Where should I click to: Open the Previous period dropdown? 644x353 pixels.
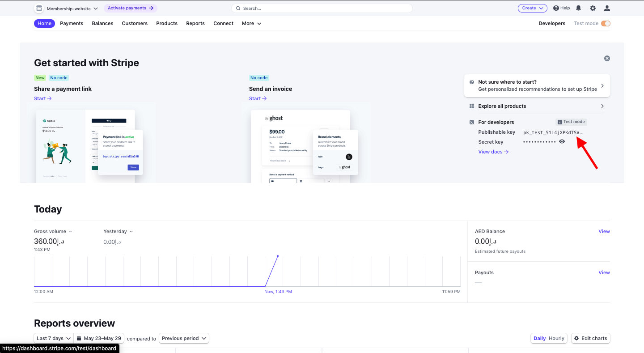click(x=184, y=338)
